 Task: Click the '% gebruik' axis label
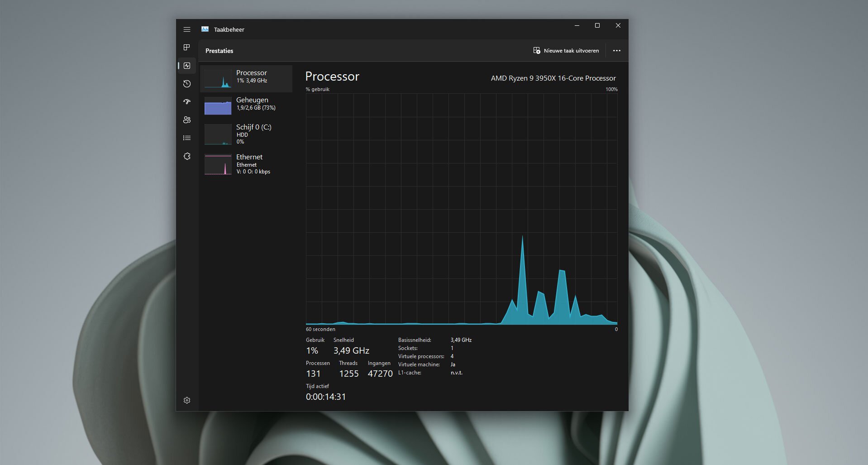[317, 89]
